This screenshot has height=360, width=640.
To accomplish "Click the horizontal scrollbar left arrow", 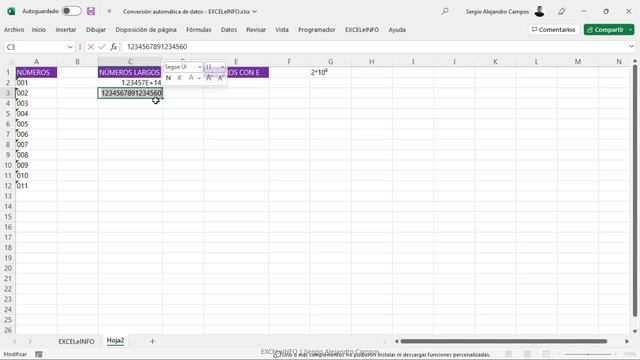I will pyautogui.click(x=396, y=341).
